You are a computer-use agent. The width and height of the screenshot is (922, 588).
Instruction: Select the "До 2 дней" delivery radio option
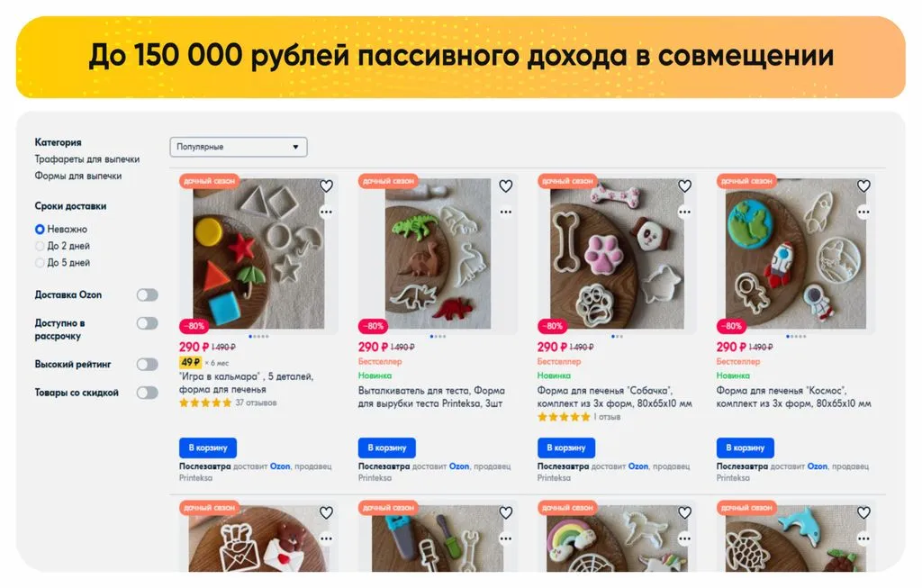click(x=40, y=246)
